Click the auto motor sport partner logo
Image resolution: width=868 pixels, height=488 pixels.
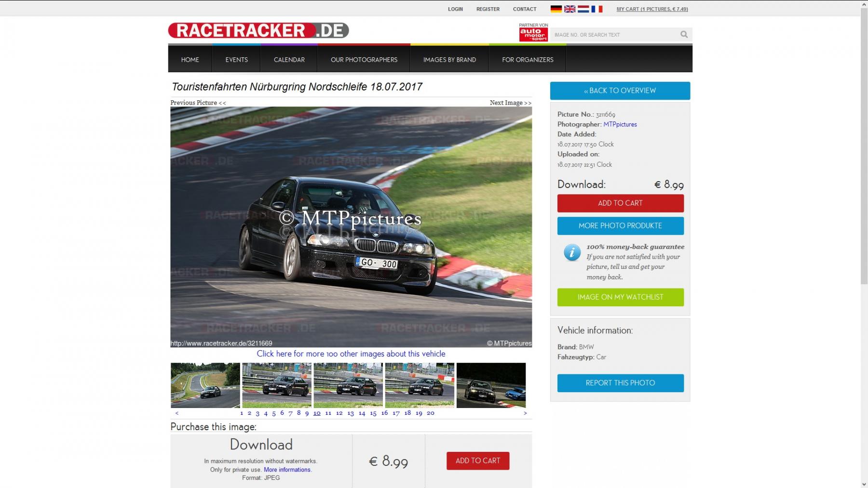pos(533,34)
